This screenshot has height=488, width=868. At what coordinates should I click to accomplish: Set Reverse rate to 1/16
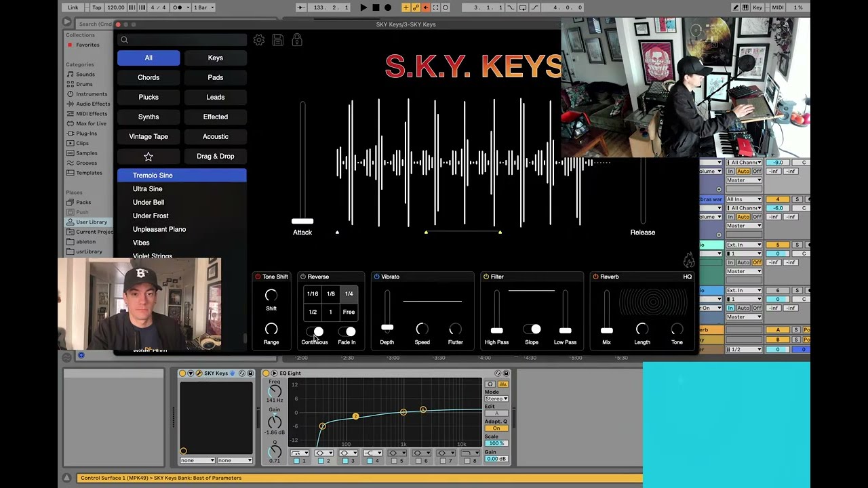click(313, 293)
